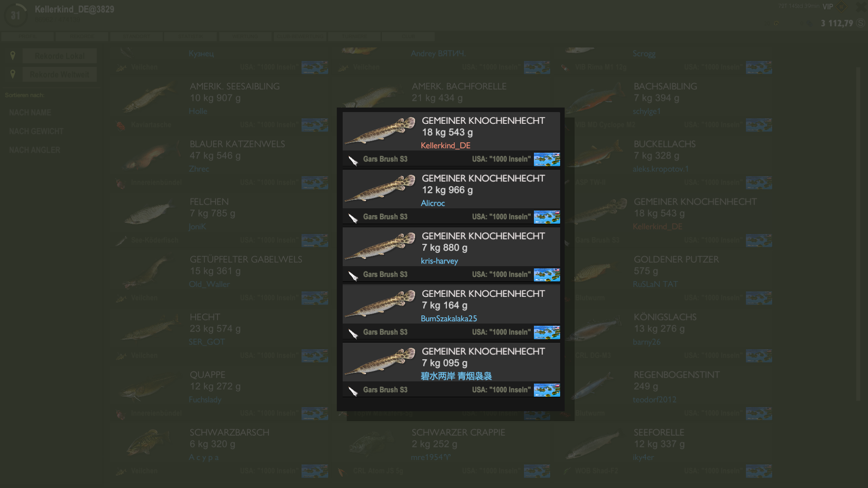Click the lure icon beneath the 7 kg 095 g record

pos(353,390)
